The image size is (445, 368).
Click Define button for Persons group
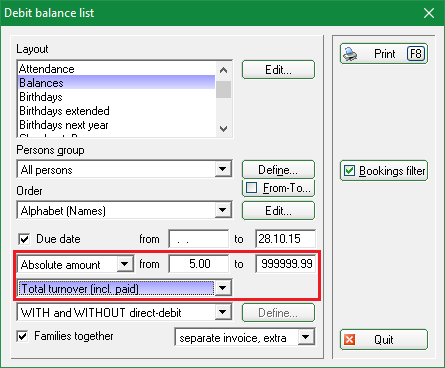[x=278, y=170]
